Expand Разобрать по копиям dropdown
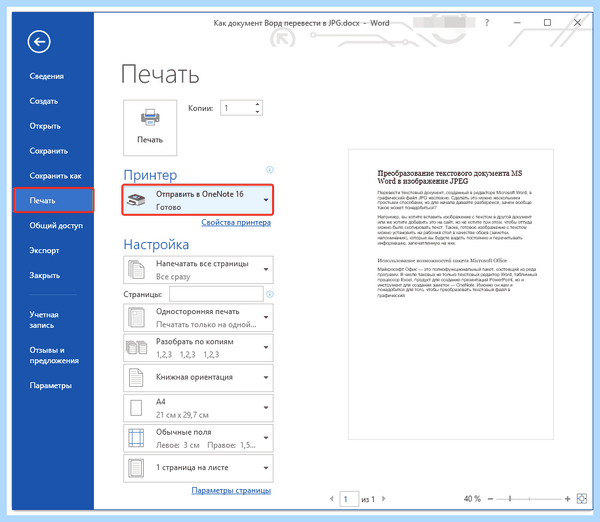This screenshot has width=600, height=522. coord(266,347)
